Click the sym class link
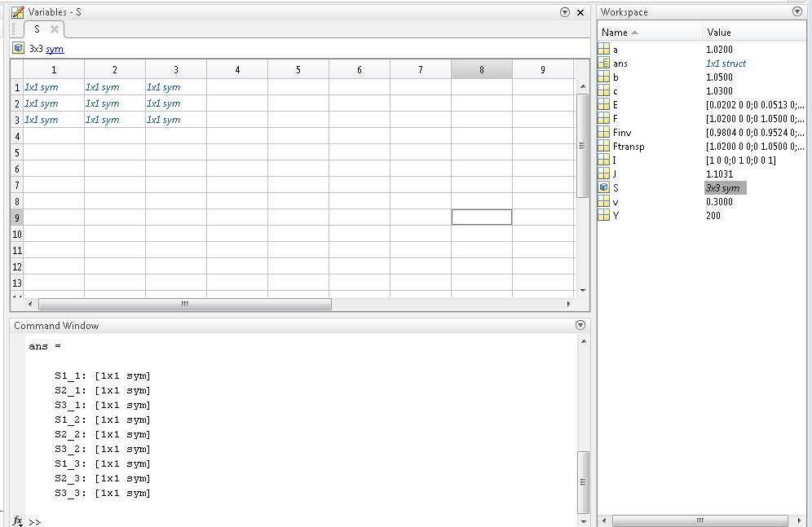 [55, 49]
